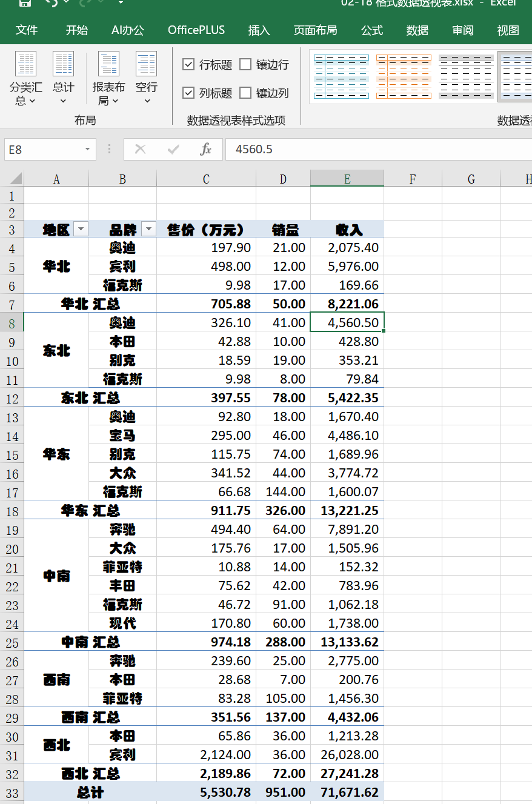
Task: Select column E header
Action: click(347, 179)
